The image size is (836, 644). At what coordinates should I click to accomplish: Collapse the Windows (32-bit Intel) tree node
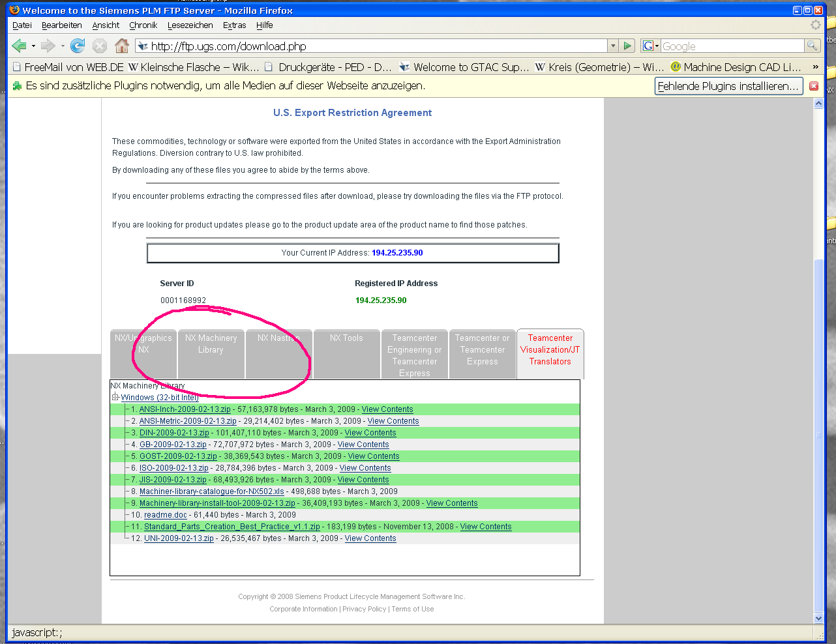[x=115, y=397]
